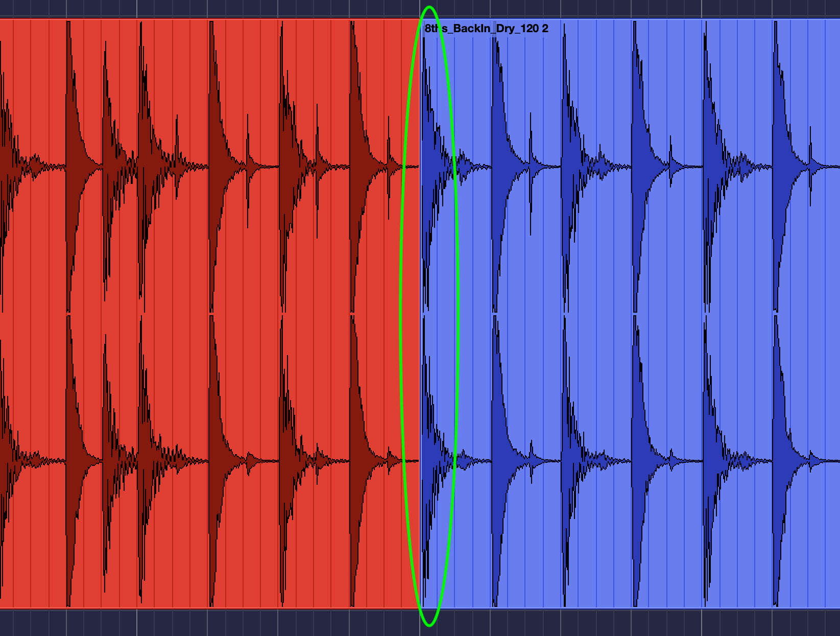Select the red audio region
The height and width of the screenshot is (636, 840).
[x=209, y=314]
